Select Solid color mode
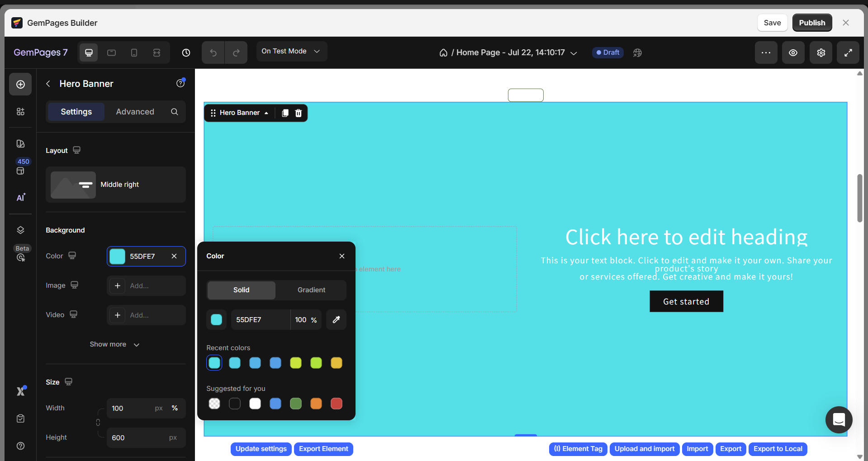The image size is (868, 461). (x=242, y=290)
